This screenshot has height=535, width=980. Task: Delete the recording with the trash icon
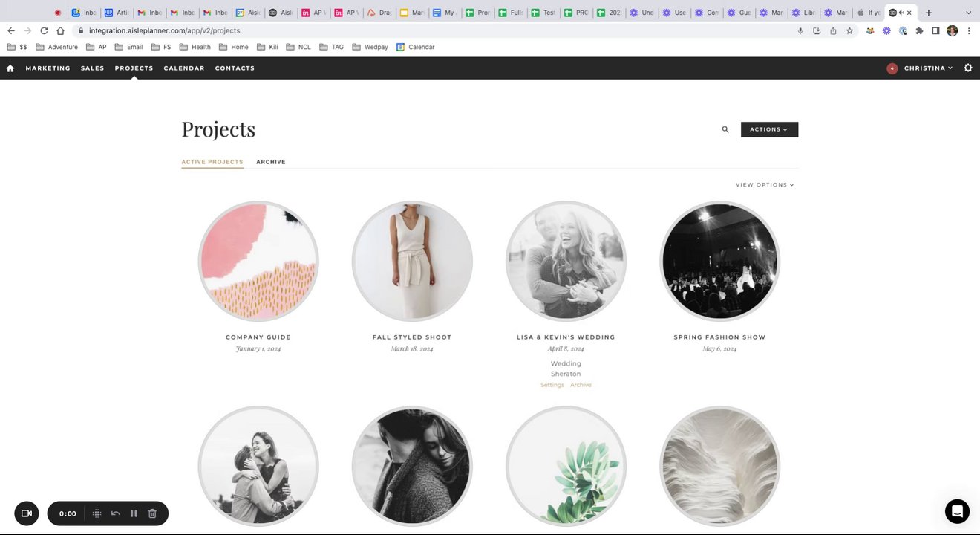[152, 513]
